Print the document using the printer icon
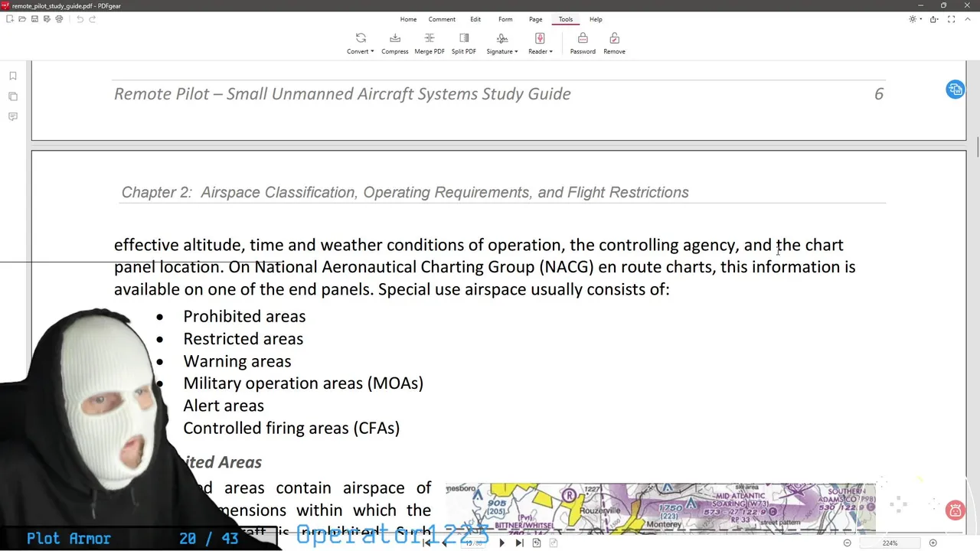 click(x=59, y=19)
